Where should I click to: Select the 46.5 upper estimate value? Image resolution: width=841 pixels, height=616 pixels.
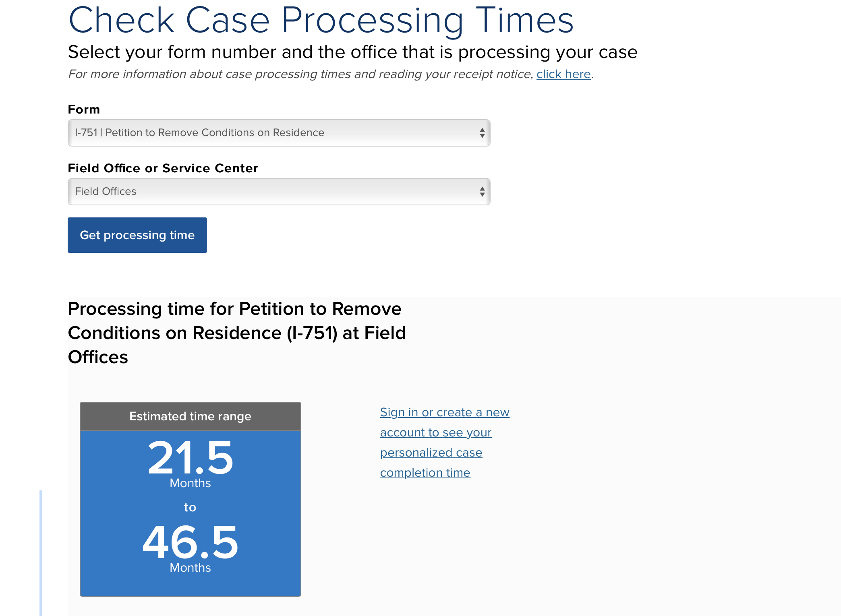point(191,542)
